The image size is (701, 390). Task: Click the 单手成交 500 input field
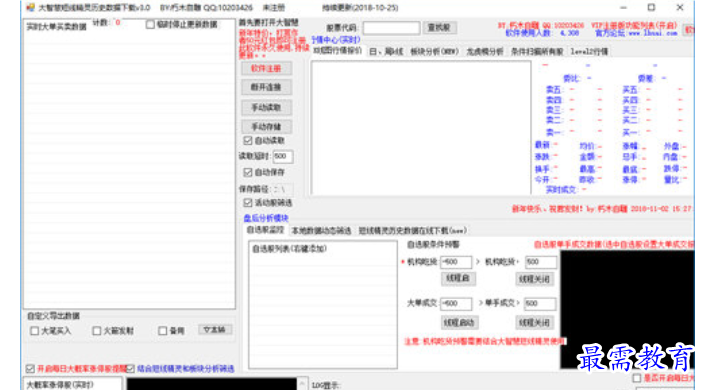pos(540,304)
